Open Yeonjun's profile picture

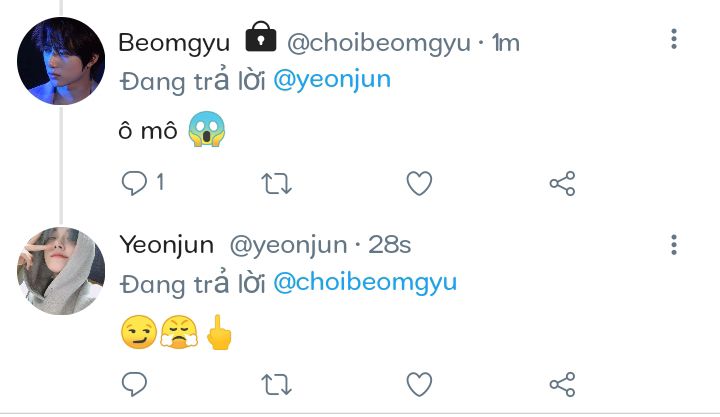coord(61,271)
